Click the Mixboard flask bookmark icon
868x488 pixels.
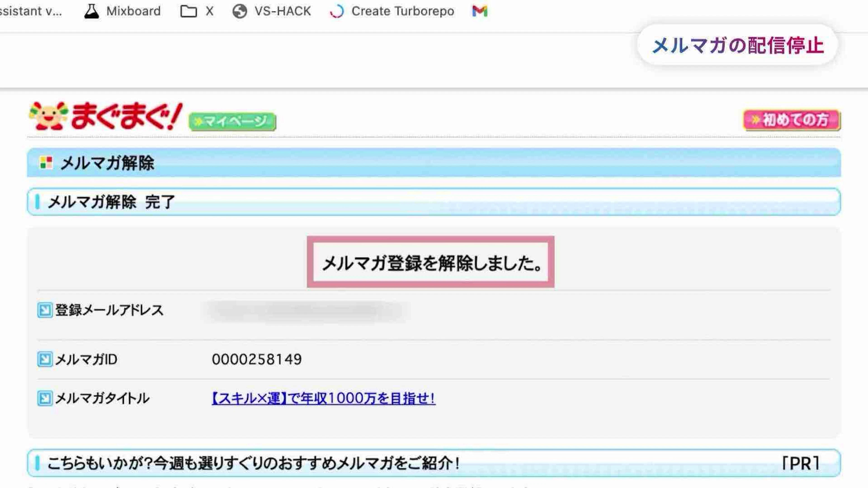91,11
